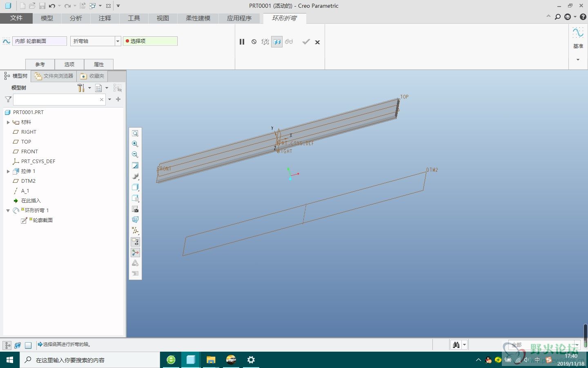Screen dimensions: 588x368
Task: Click the 内部 轮廓截面 field
Action: 40,41
